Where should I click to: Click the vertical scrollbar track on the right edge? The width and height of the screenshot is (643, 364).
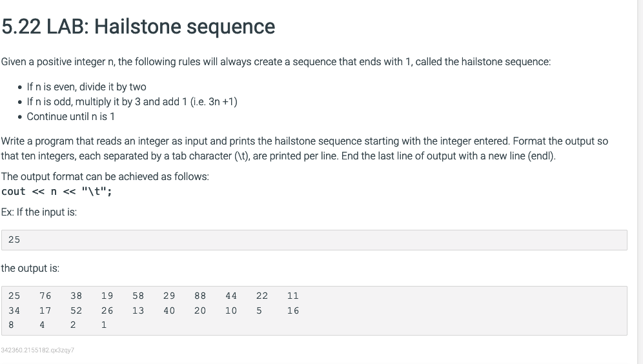click(640, 182)
